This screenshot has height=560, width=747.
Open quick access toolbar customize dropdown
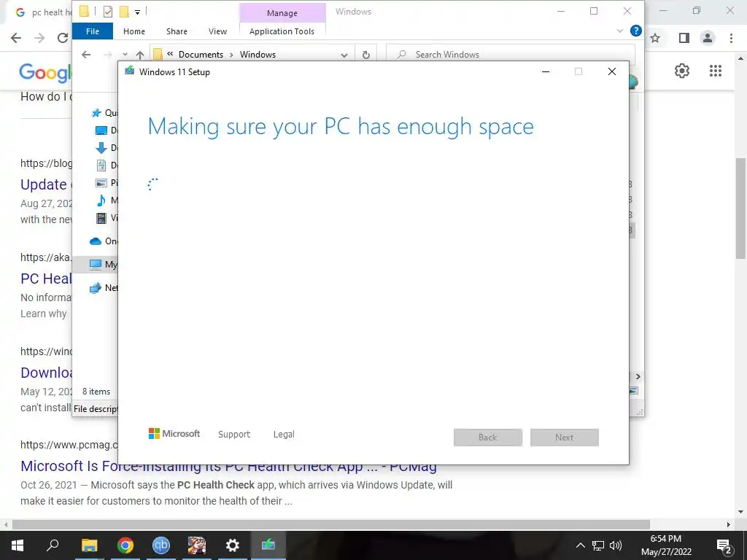pyautogui.click(x=137, y=12)
